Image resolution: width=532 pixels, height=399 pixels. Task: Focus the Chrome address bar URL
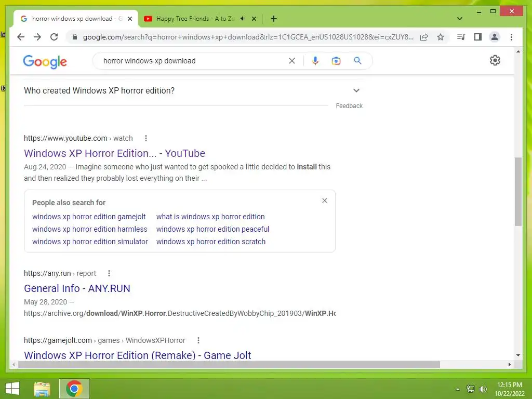[x=248, y=37]
